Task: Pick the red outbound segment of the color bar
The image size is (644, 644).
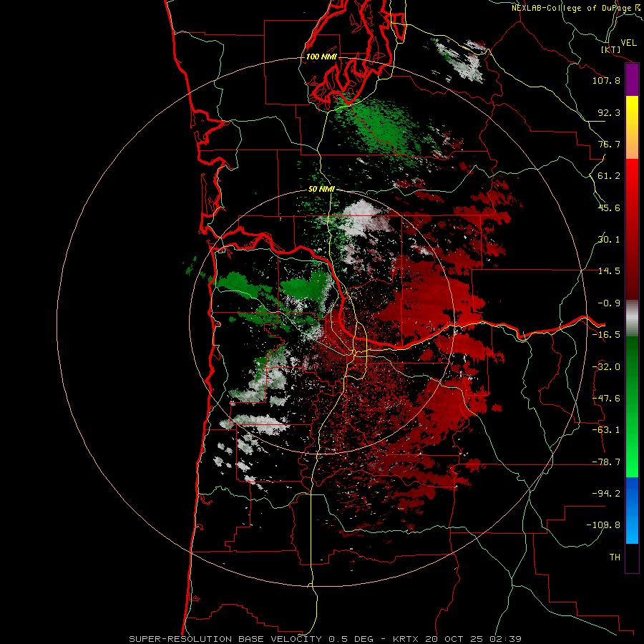Action: pyautogui.click(x=632, y=229)
